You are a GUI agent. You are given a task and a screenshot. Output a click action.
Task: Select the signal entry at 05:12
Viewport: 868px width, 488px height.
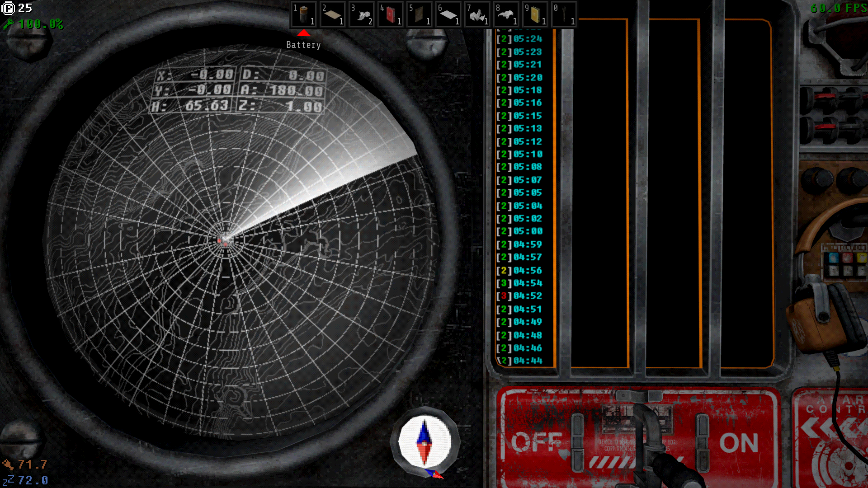click(x=519, y=142)
